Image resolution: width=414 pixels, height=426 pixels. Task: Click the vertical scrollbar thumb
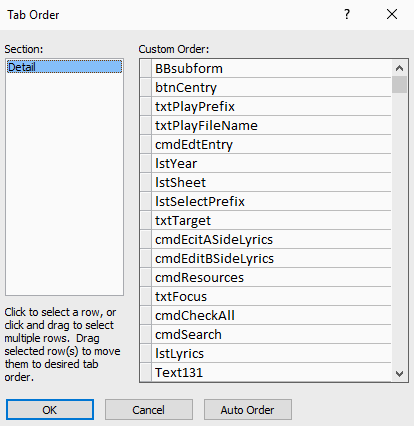pyautogui.click(x=399, y=85)
